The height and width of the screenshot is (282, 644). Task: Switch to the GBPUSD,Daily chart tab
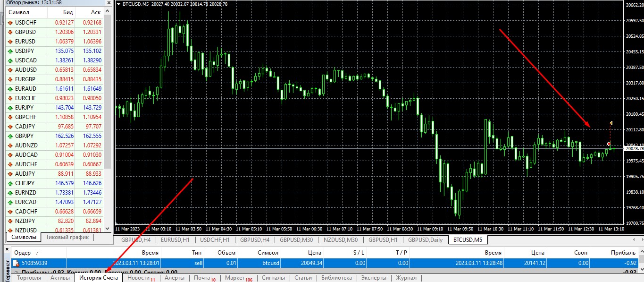coord(425,240)
